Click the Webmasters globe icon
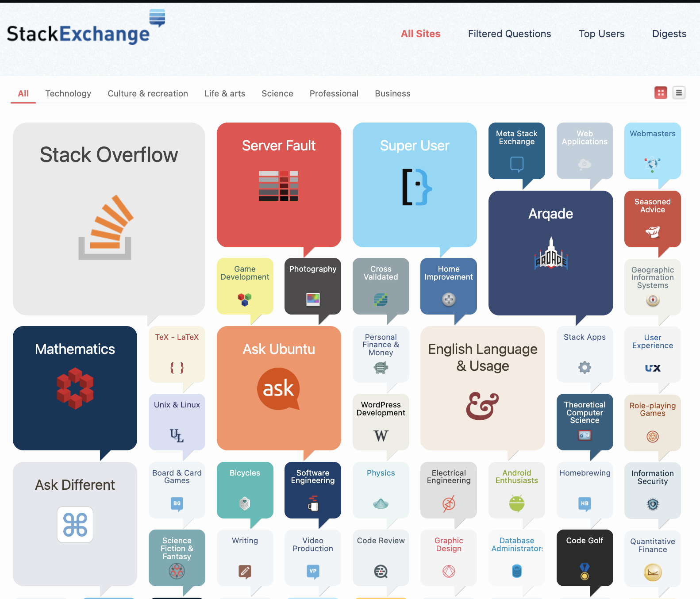Screen dimensions: 700x599 coord(653,164)
